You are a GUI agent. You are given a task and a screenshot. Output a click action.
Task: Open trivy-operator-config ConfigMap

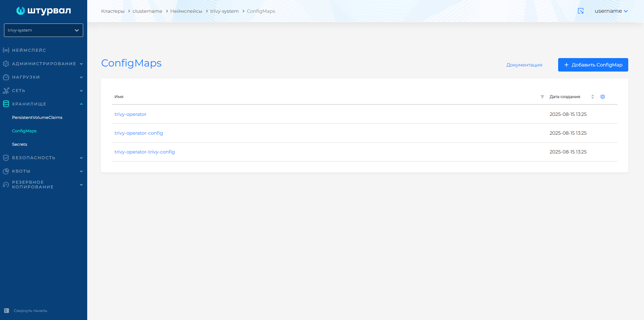pos(139,133)
